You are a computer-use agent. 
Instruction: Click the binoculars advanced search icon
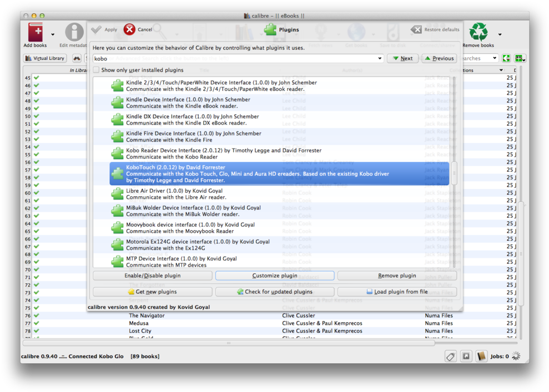click(77, 58)
